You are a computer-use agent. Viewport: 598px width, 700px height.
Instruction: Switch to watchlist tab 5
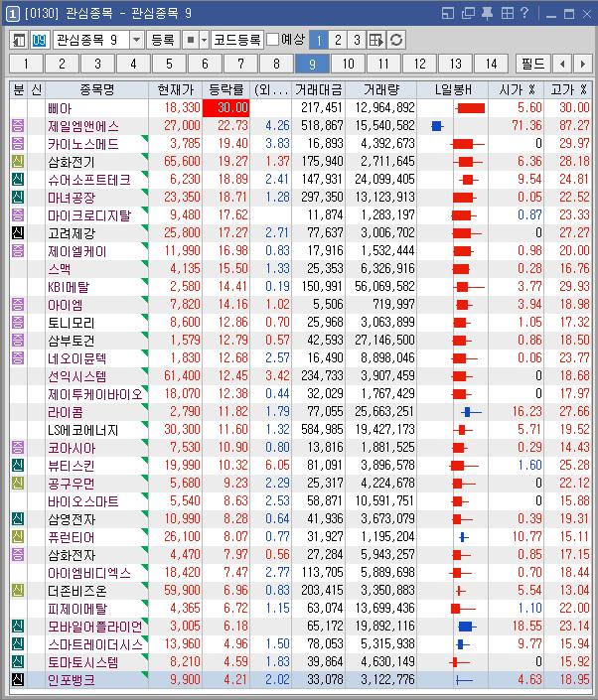pyautogui.click(x=169, y=64)
